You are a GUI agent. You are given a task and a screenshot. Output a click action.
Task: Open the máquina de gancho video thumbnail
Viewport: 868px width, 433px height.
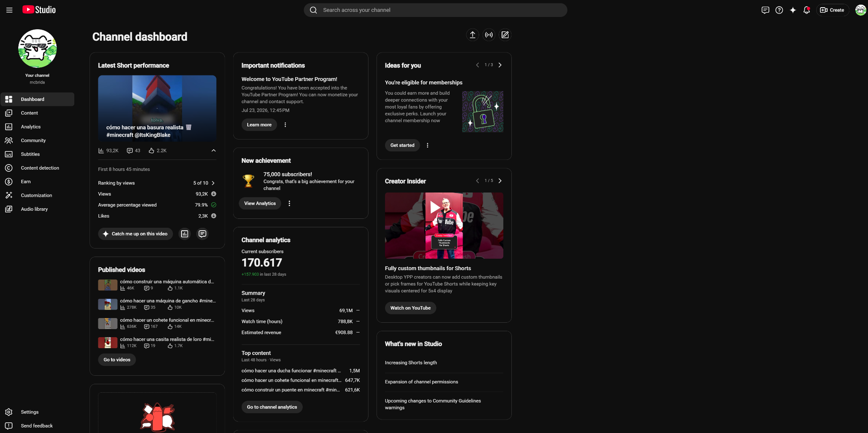tap(108, 304)
